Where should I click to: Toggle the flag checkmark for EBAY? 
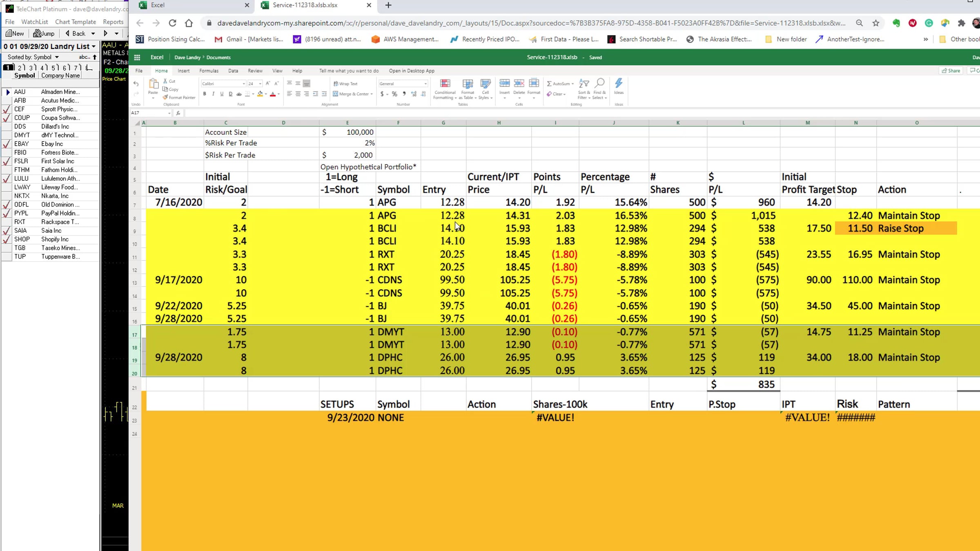pyautogui.click(x=7, y=144)
